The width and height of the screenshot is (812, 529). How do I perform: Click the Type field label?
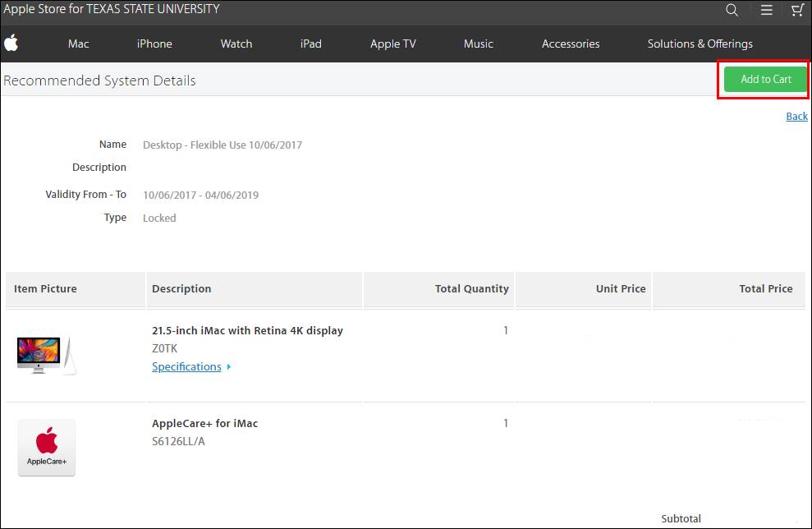pyautogui.click(x=115, y=217)
